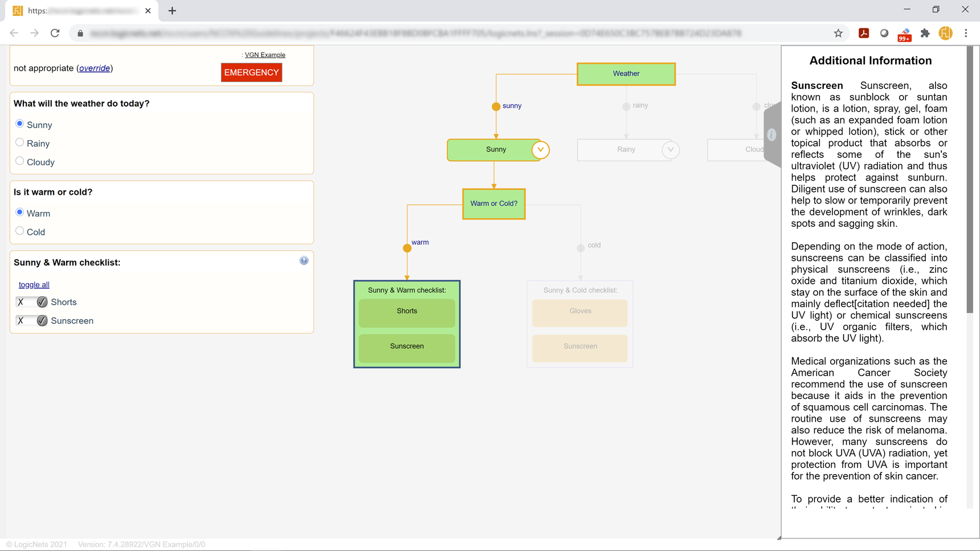Click the extension icon with 99+ badge
This screenshot has width=980, height=551.
[x=904, y=35]
